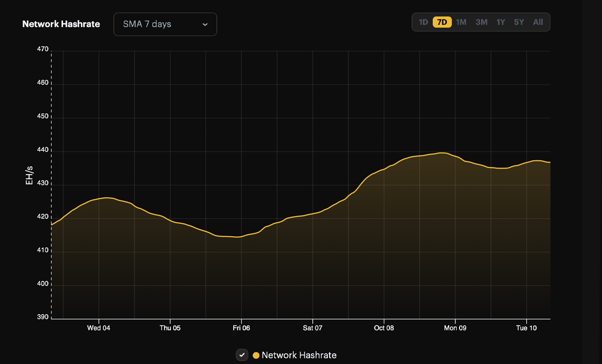Click the Tue 10 x-axis label
The height and width of the screenshot is (364, 602).
point(526,328)
